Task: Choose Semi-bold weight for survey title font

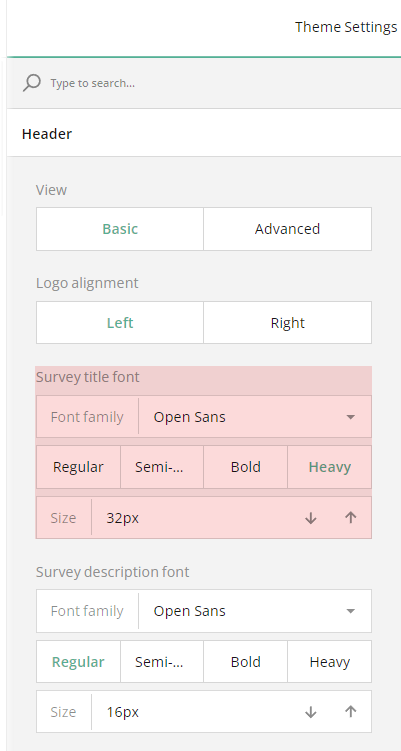Action: coord(162,467)
